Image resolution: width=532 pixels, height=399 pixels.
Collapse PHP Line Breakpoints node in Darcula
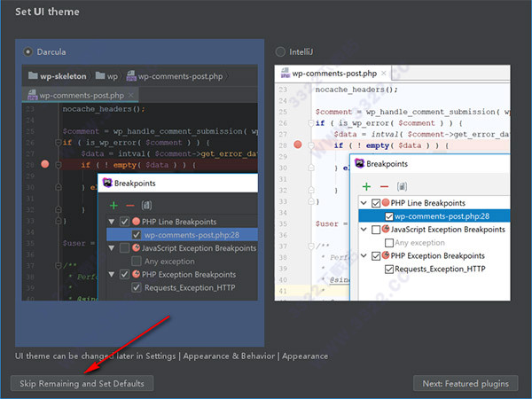tap(112, 222)
